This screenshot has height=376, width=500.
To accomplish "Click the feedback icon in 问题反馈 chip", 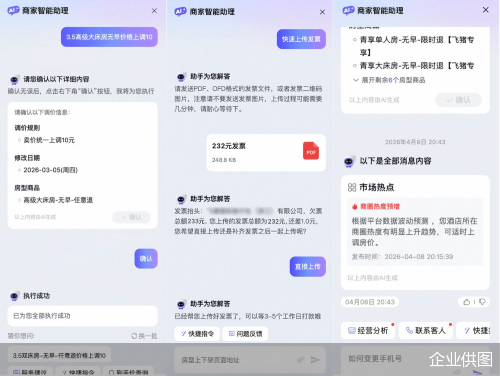I will pos(232,334).
